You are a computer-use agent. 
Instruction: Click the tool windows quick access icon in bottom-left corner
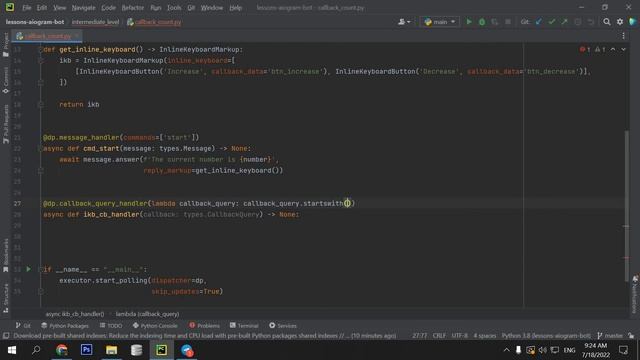click(x=6, y=336)
